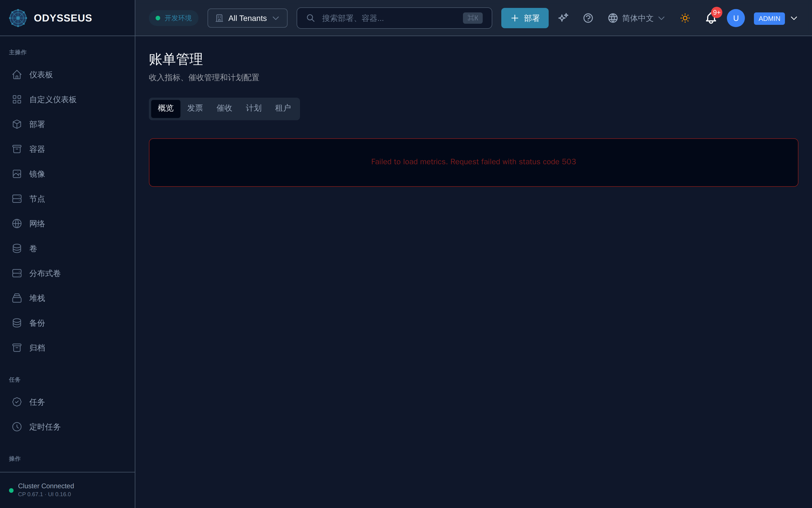Switch to the 计划 tab

coord(253,109)
